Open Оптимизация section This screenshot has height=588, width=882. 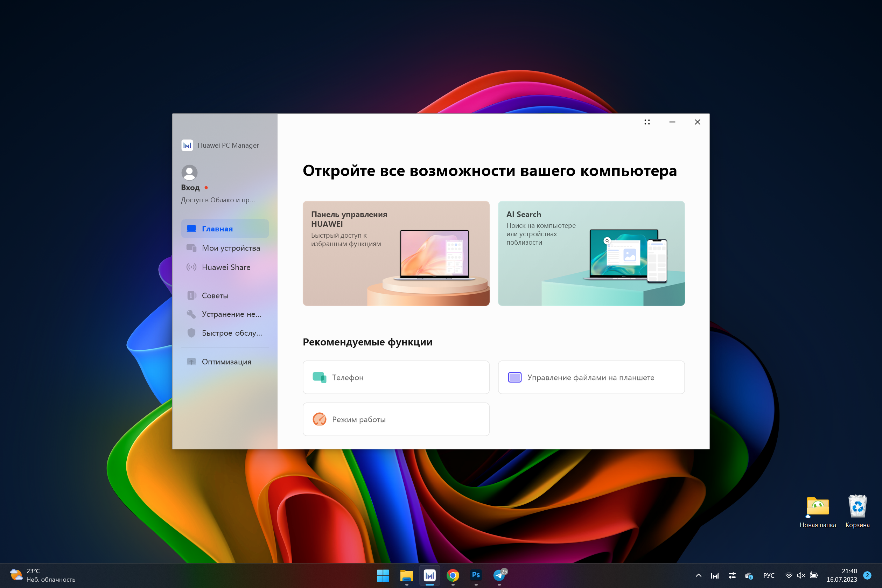[225, 362]
